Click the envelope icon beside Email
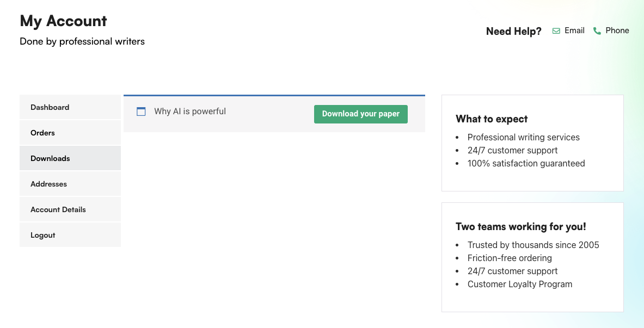 556,31
